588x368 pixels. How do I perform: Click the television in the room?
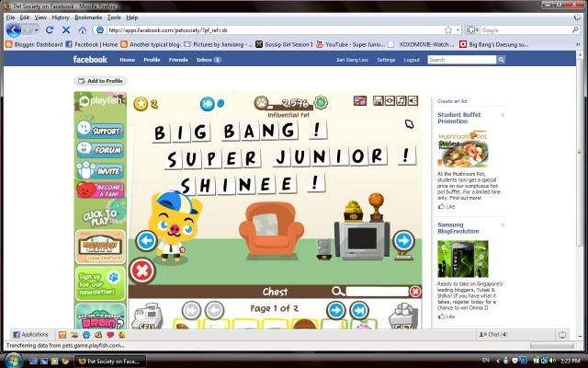[x=362, y=239]
